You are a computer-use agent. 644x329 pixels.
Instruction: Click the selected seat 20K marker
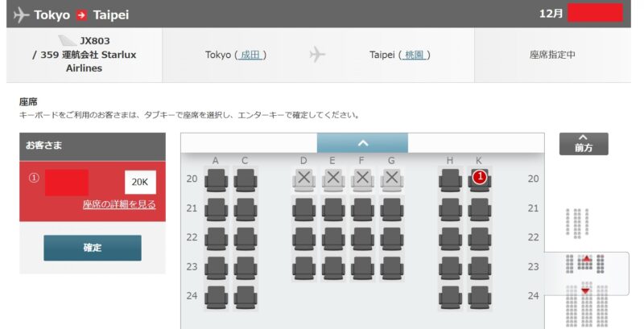click(479, 178)
